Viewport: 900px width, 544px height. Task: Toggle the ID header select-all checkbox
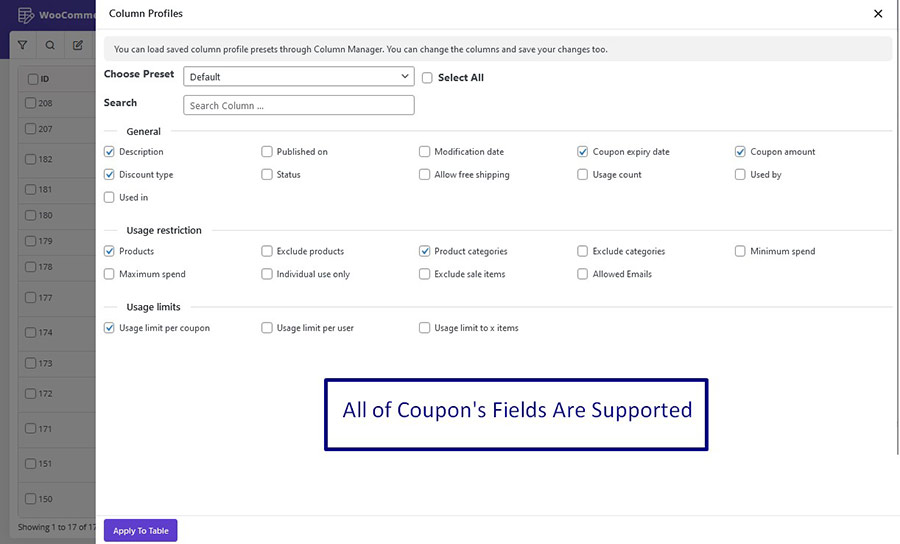[33, 79]
